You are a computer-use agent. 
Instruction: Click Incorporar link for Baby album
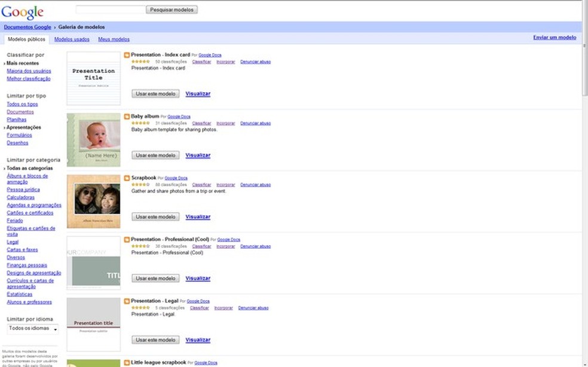(x=226, y=123)
